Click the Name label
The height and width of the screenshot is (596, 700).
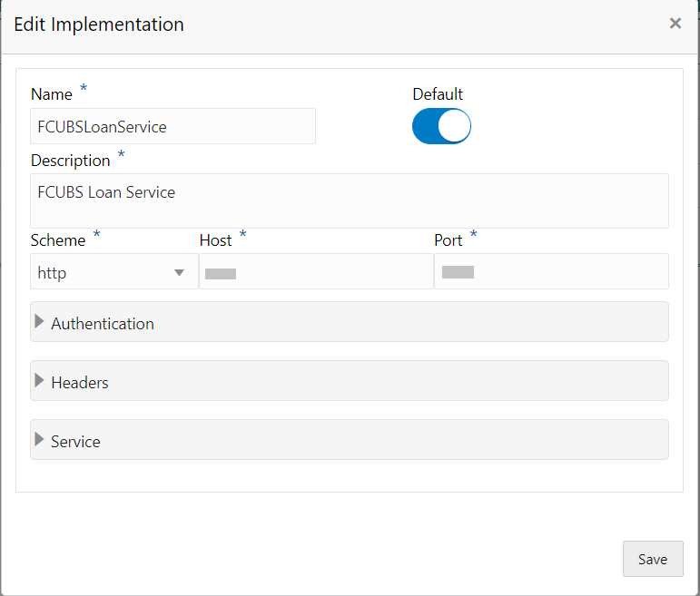52,94
